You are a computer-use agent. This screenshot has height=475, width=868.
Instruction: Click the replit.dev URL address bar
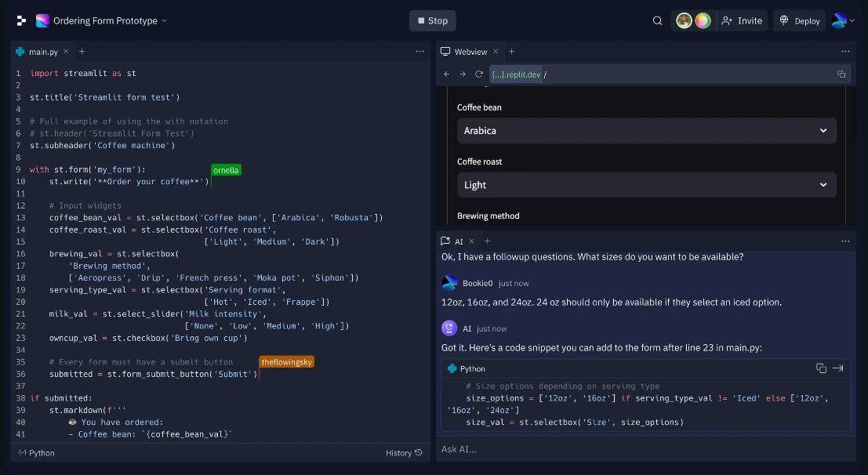[670, 74]
